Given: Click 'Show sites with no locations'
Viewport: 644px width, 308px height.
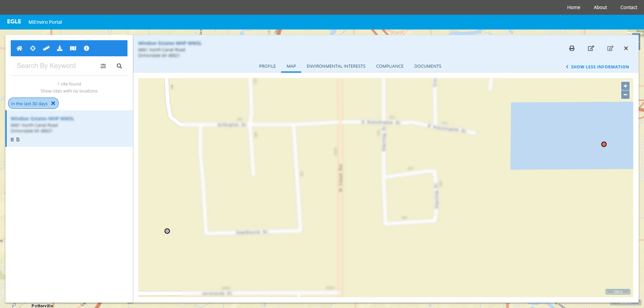Looking at the screenshot, I should (69, 91).
